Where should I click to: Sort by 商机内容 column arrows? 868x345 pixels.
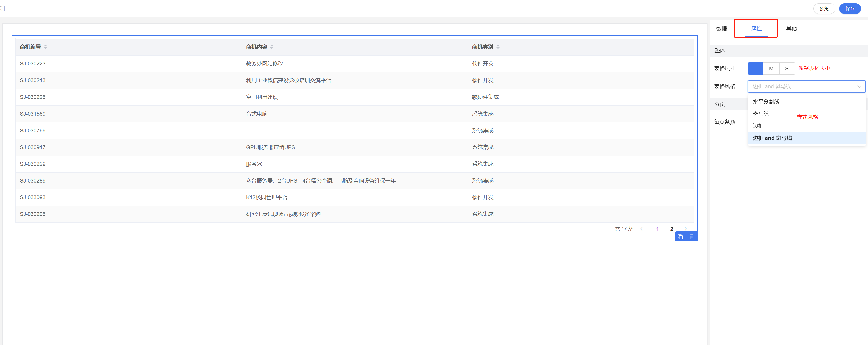point(272,47)
